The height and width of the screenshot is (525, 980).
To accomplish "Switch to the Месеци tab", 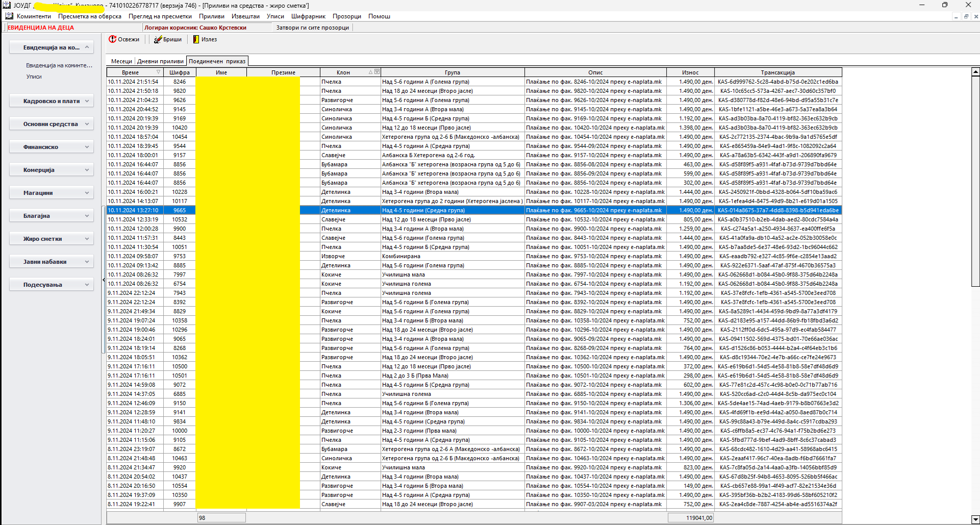I will (x=121, y=61).
